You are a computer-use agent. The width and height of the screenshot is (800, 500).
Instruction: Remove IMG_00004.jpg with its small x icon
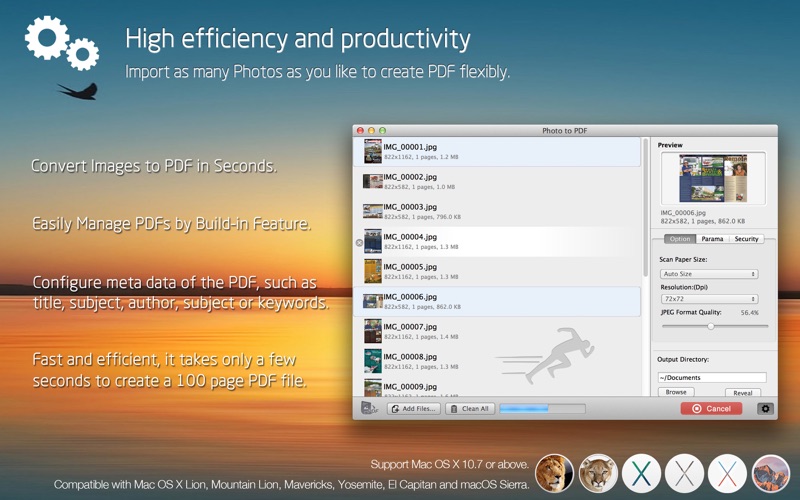[x=359, y=243]
